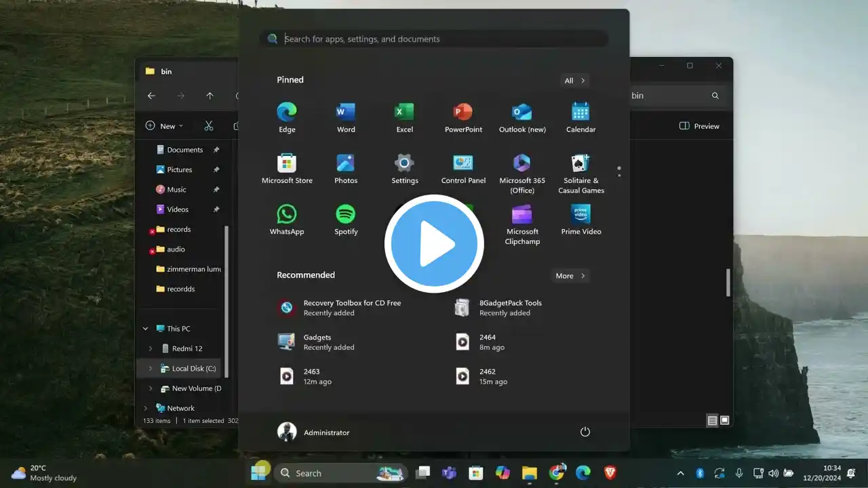868x488 pixels.
Task: Open Control Panel pinned app
Action: (463, 169)
